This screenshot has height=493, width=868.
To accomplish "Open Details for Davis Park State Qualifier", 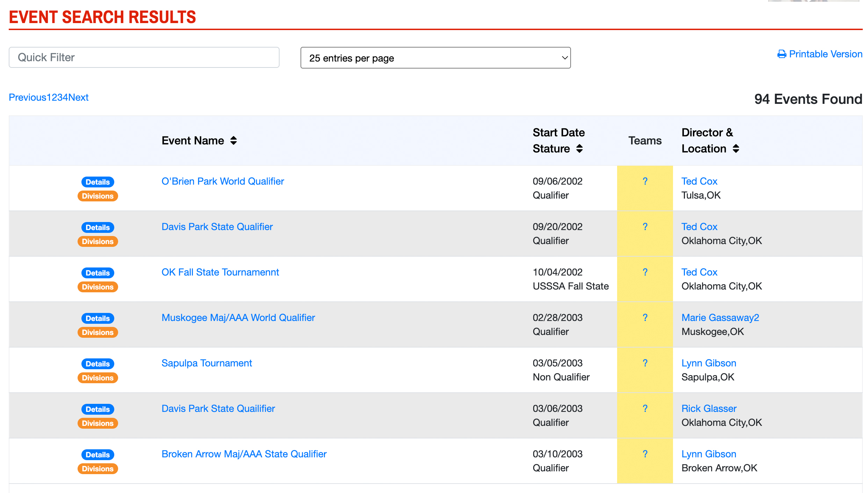I will 98,227.
